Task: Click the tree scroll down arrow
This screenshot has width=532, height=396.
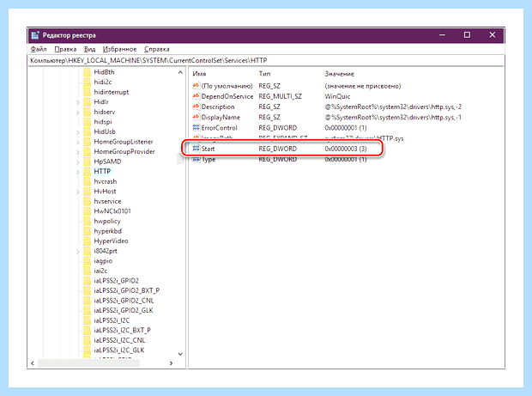Action: [180, 354]
